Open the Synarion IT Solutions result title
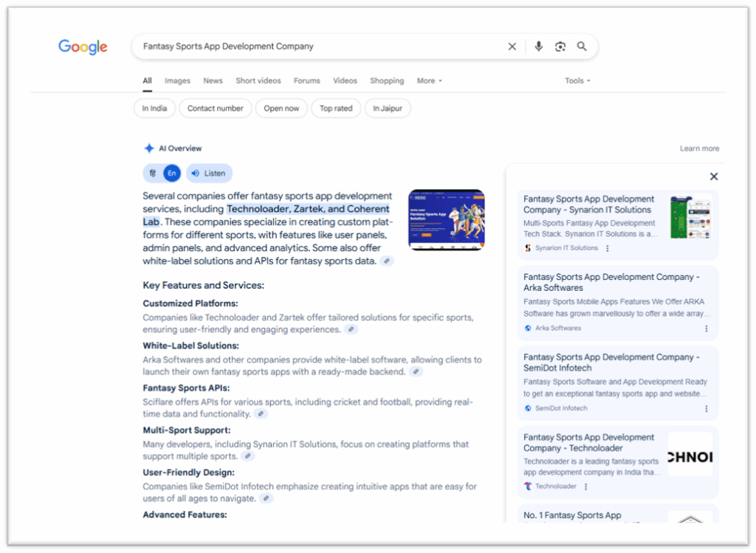 click(588, 205)
